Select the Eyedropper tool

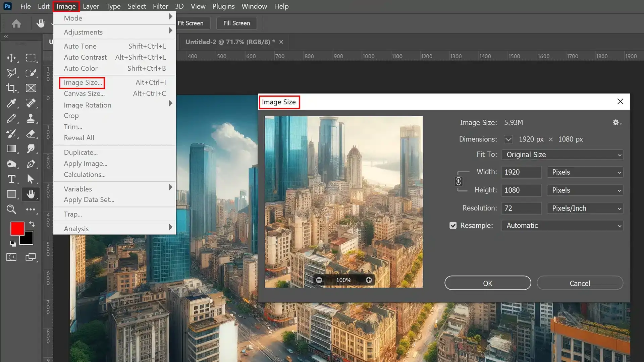[11, 103]
